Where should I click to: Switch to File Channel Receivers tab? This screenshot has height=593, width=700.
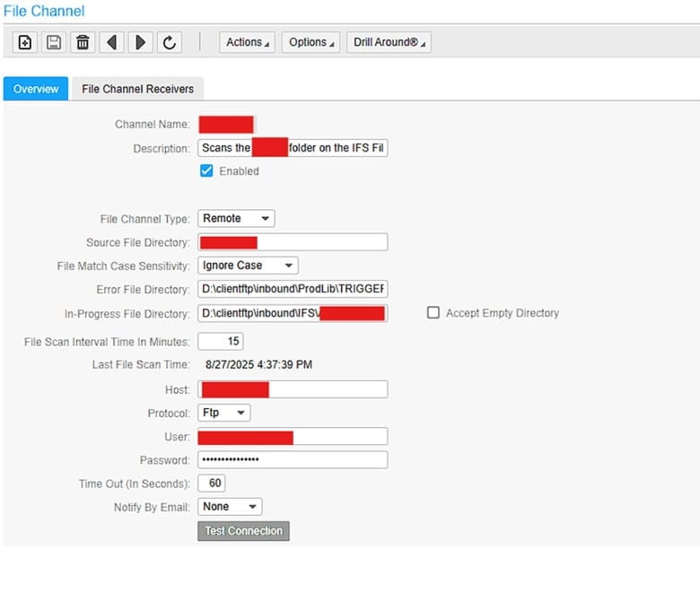pos(137,89)
